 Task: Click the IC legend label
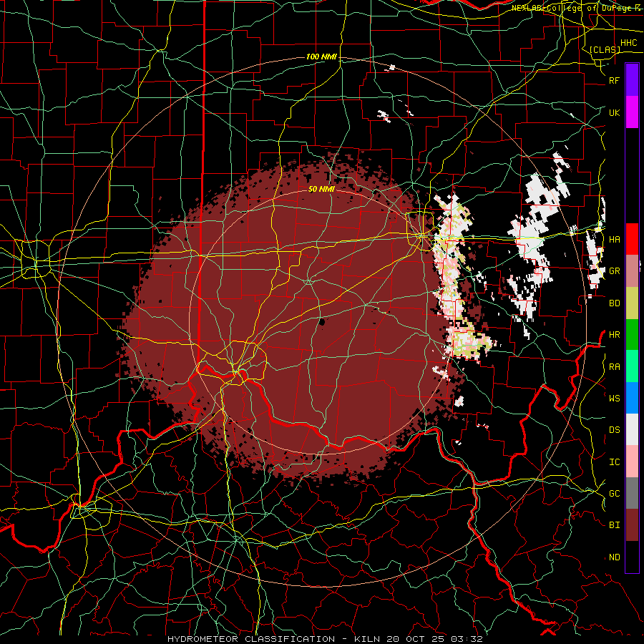614,462
